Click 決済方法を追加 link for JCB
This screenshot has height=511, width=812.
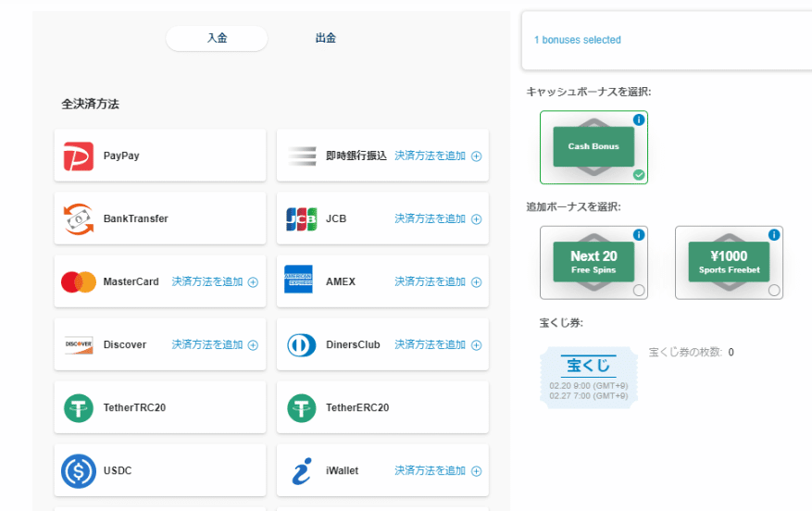click(x=430, y=219)
